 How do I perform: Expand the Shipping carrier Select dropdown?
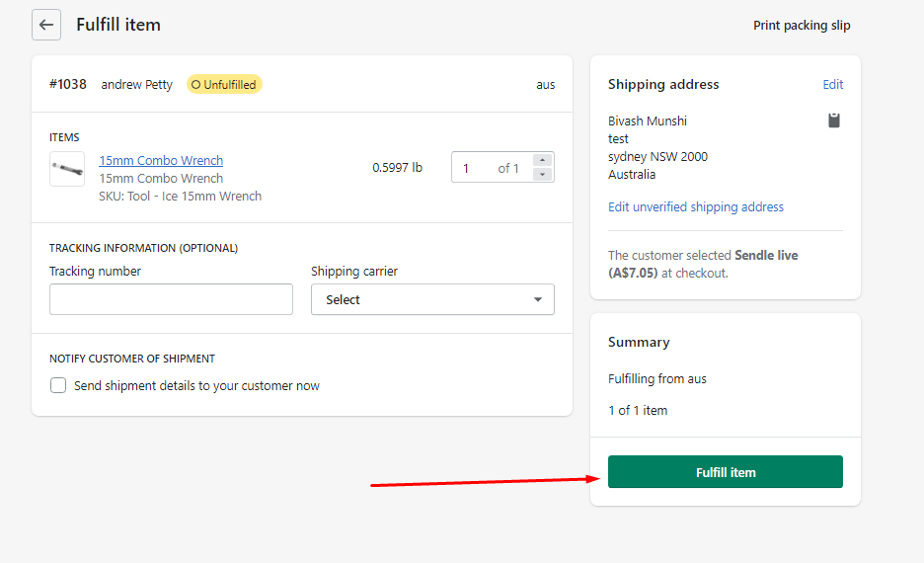coord(432,299)
